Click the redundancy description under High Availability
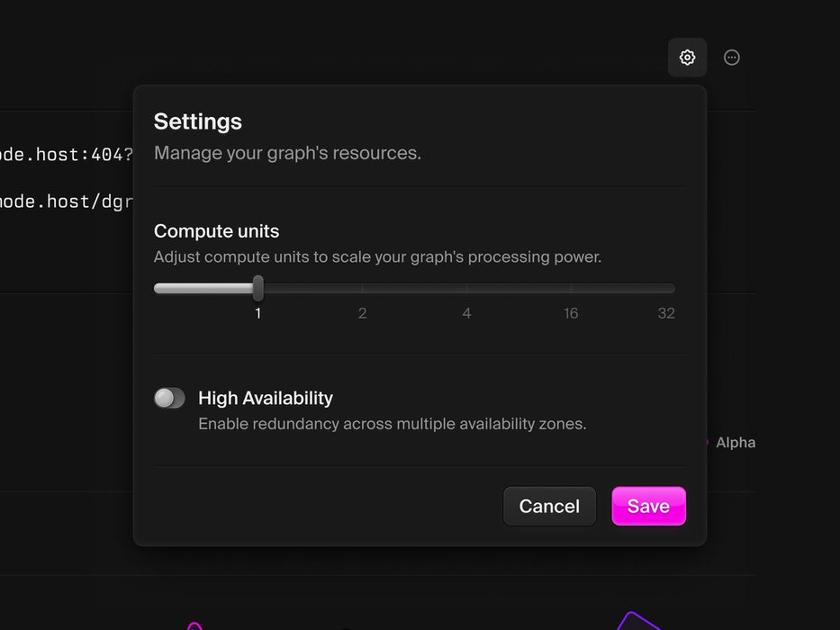 click(392, 424)
